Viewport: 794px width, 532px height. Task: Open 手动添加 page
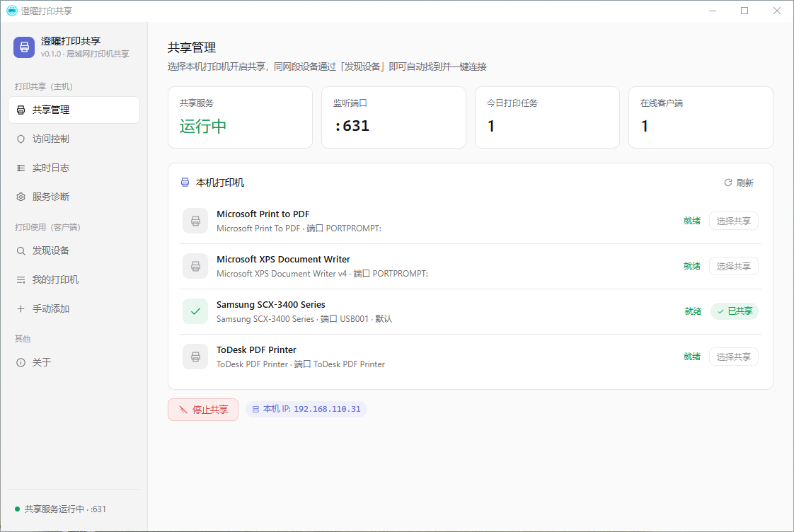pos(74,308)
